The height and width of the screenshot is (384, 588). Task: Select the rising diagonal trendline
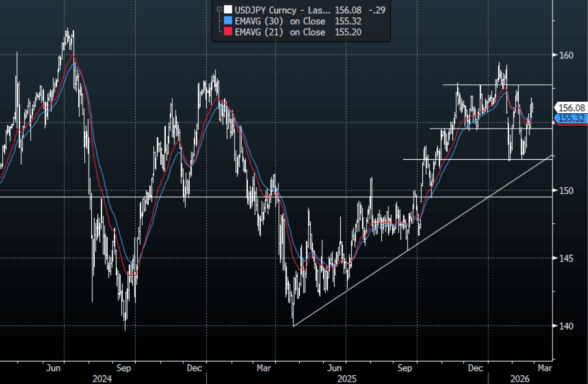pos(423,240)
